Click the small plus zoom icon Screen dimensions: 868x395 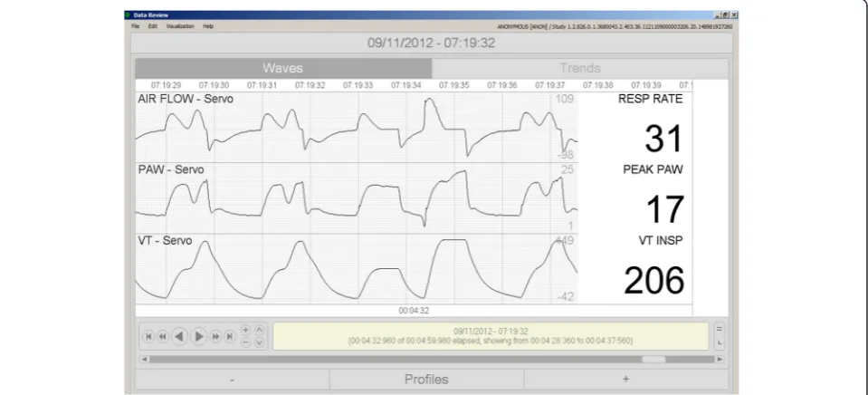pyautogui.click(x=246, y=330)
